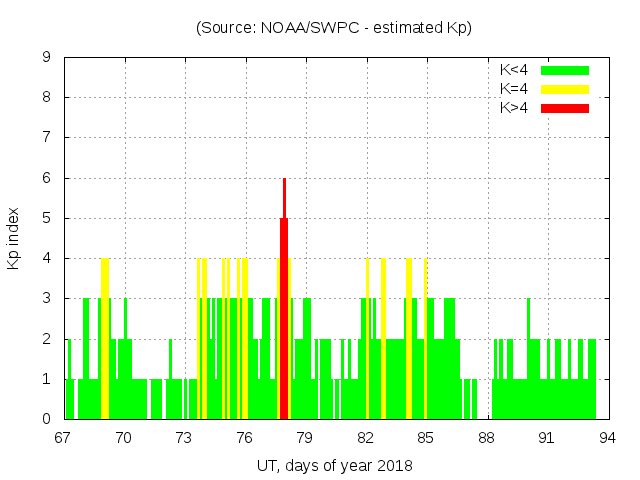This screenshot has height=480, width=640.
Task: Click the chart title naming NOAA/SWPC source
Action: tap(334, 28)
